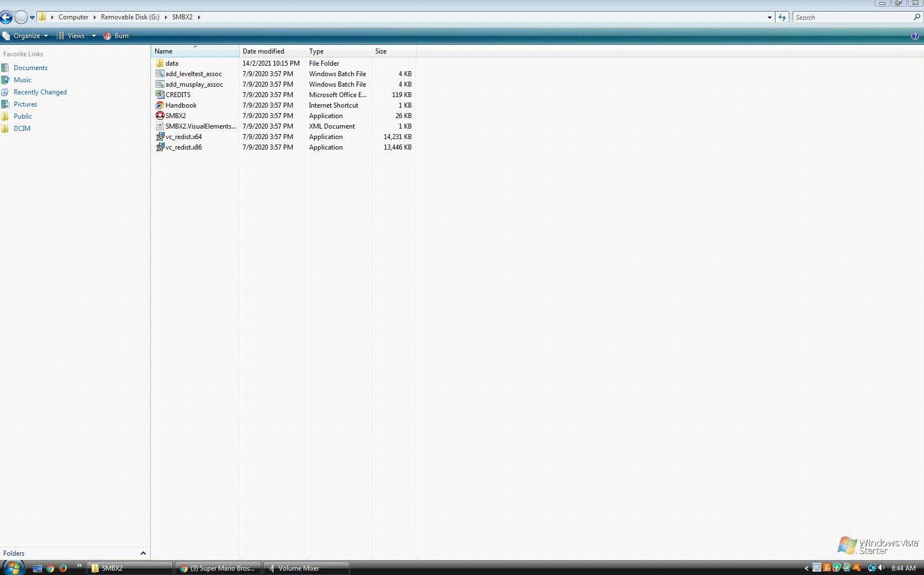The width and height of the screenshot is (924, 575).
Task: Click the screen recorder tray icon
Action: 817,567
